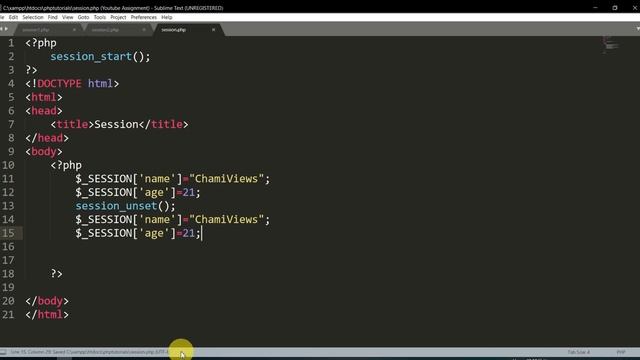Image resolution: width=640 pixels, height=360 pixels.
Task: Click the opening head tag on line 6
Action: [x=44, y=111]
